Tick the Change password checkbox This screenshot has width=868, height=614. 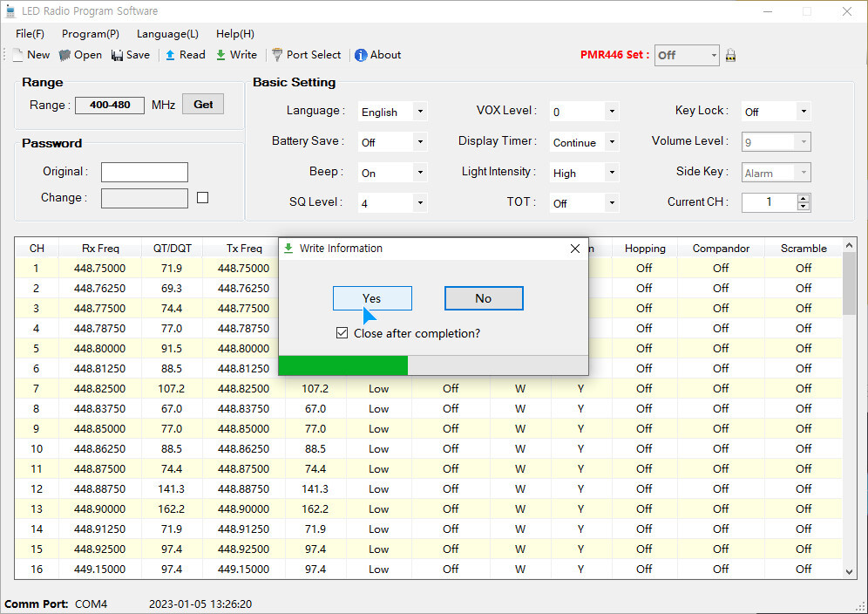[202, 198]
